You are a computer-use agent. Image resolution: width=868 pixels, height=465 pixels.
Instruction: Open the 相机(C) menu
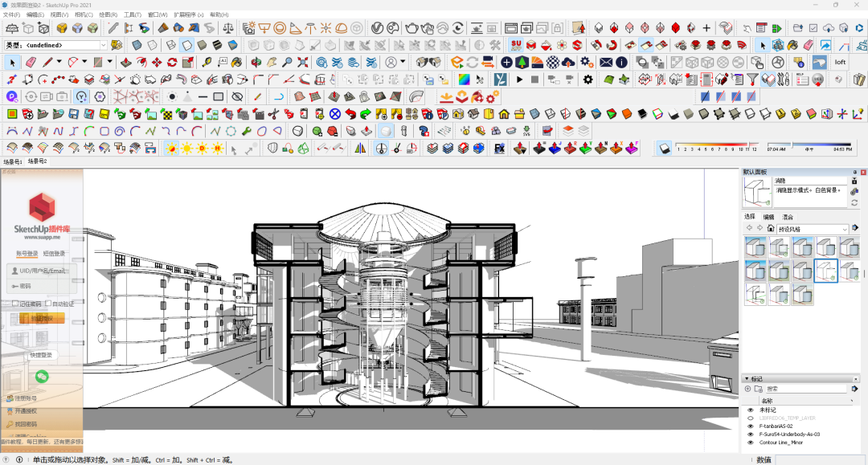tap(84, 15)
